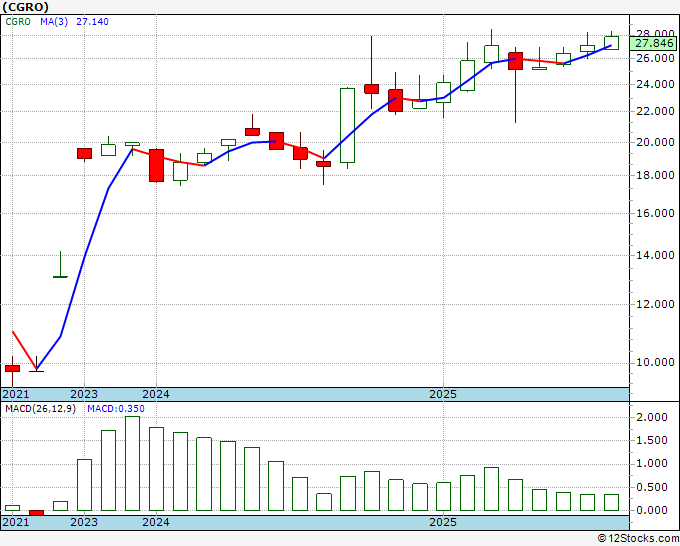The image size is (680, 546).
Task: Click the tall green candle rising to 24
Action: [x=347, y=126]
